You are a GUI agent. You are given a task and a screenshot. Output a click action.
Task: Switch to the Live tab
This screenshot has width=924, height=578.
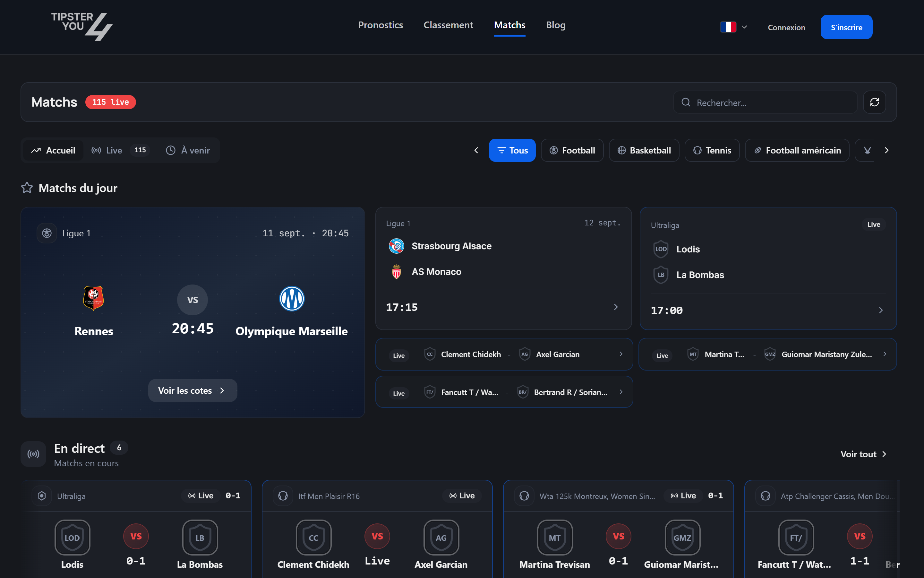pyautogui.click(x=120, y=150)
